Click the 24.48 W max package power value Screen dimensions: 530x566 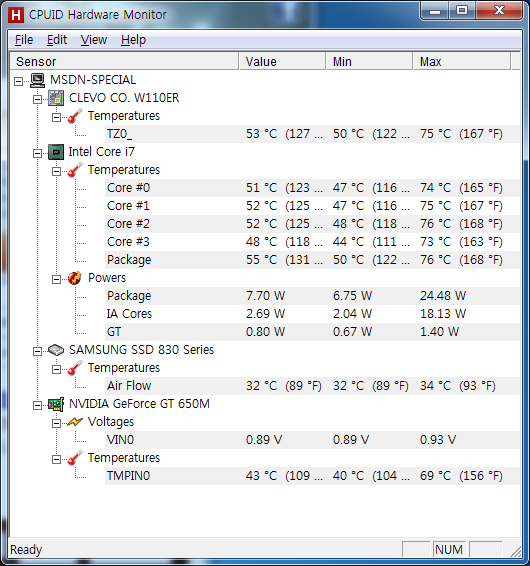[443, 296]
